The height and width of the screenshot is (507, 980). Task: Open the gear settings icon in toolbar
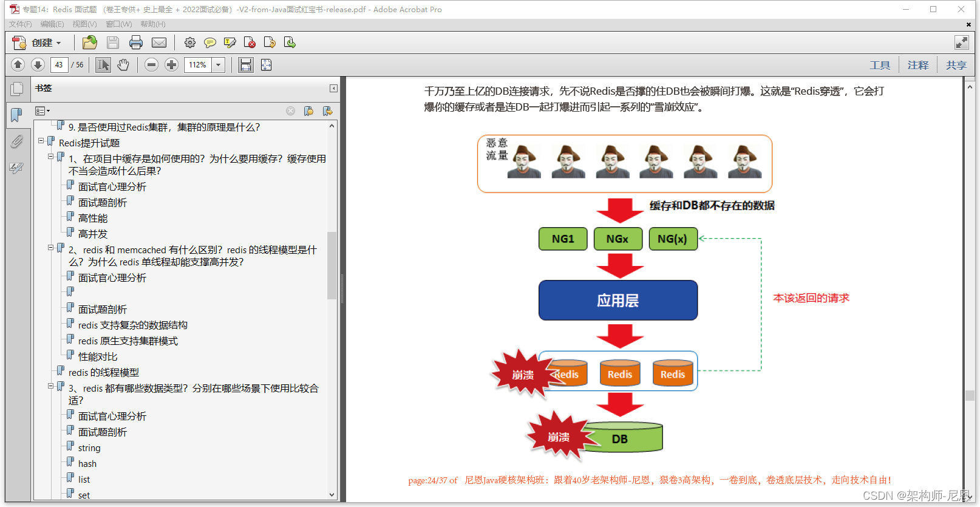pos(190,43)
